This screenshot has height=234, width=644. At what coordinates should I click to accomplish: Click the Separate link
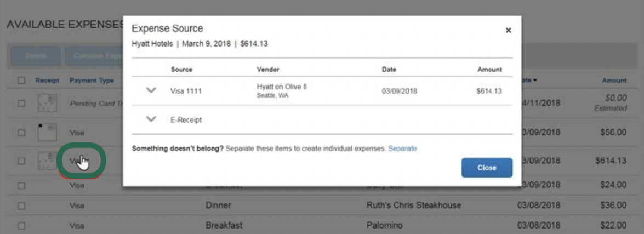click(402, 149)
